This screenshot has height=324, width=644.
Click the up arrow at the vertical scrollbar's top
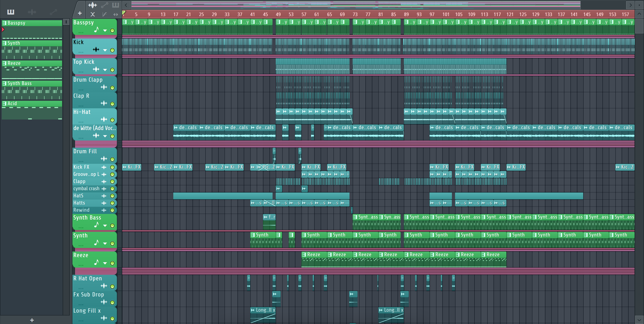tap(639, 14)
